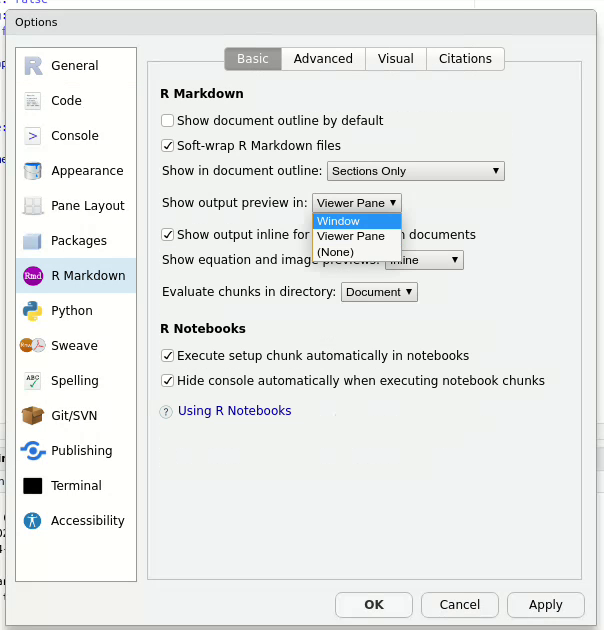Open the Pane Layout grid icon
The height and width of the screenshot is (630, 604).
click(33, 206)
